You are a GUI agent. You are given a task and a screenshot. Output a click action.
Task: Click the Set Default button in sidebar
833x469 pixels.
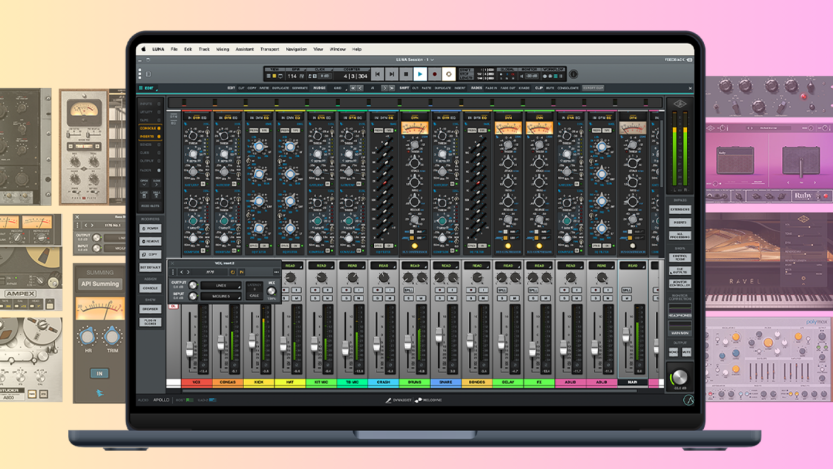[150, 267]
